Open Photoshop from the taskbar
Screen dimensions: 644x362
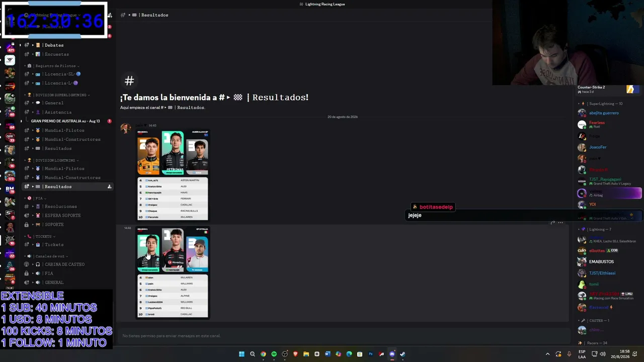(x=371, y=354)
